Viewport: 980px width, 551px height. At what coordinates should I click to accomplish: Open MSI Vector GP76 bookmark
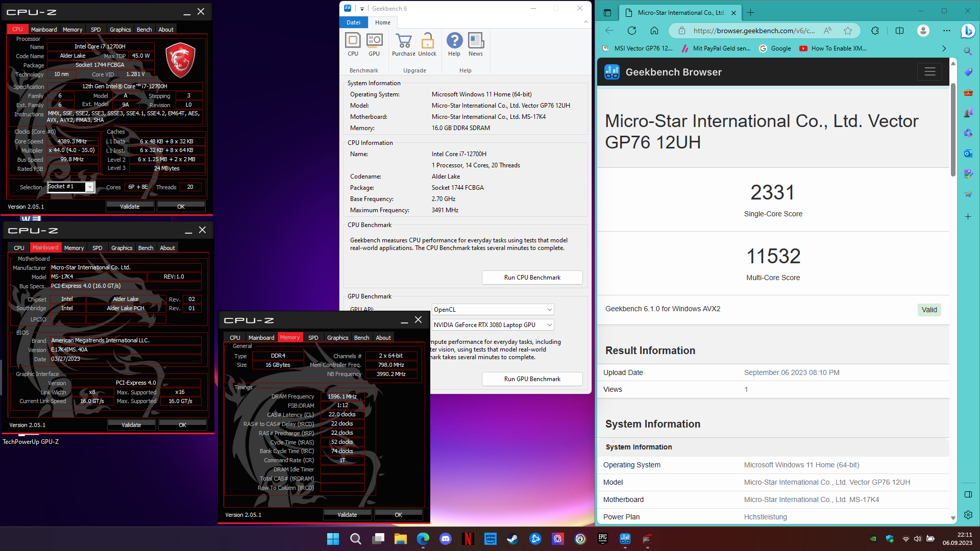(x=638, y=48)
